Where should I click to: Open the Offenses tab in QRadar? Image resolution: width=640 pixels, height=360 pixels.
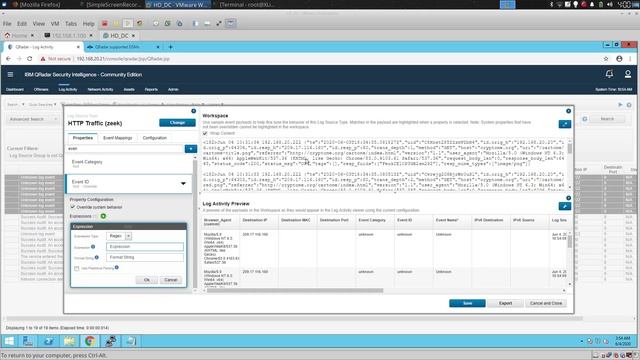tap(41, 89)
